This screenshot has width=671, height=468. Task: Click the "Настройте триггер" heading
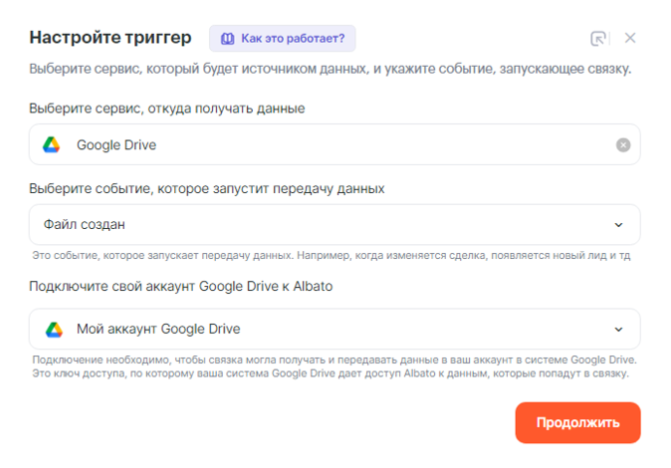[111, 38]
